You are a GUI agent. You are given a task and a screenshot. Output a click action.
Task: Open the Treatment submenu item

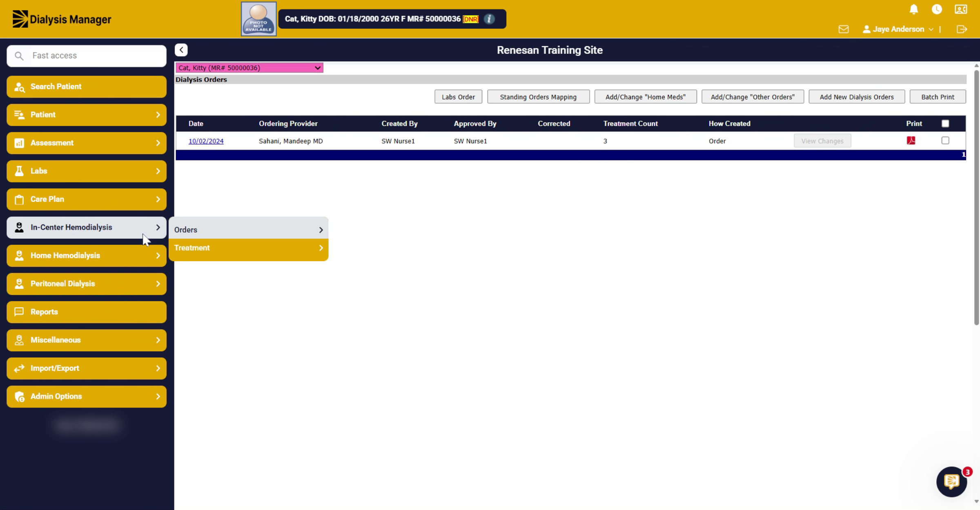point(248,248)
